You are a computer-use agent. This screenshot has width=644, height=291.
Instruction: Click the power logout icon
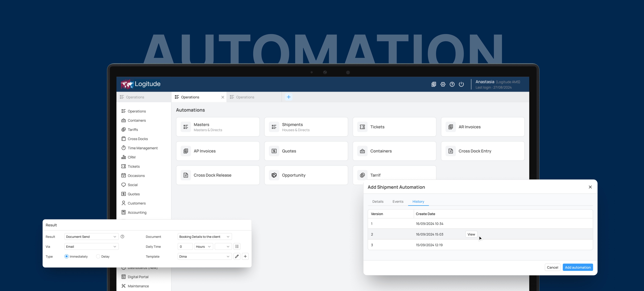coord(461,84)
